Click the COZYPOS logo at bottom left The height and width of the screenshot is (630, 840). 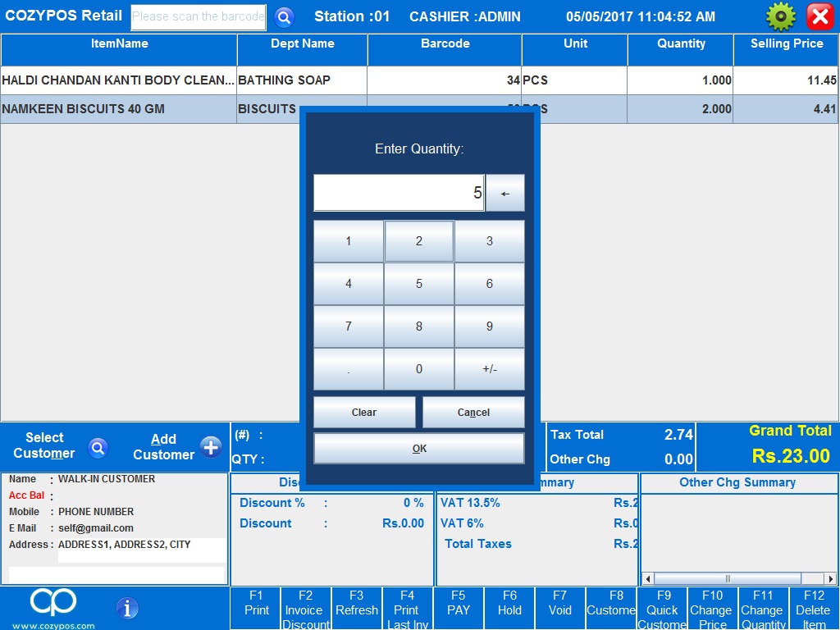click(x=53, y=605)
